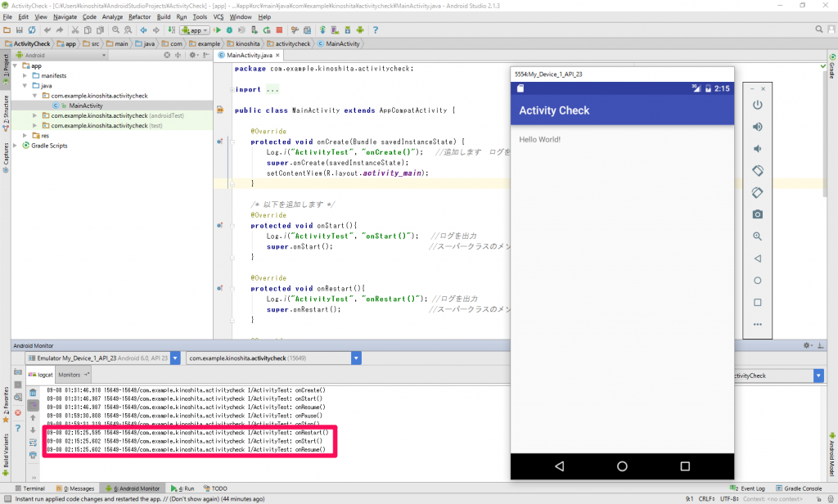838x504 pixels.
Task: Toggle soft wraps in logcat
Action: [x=33, y=443]
